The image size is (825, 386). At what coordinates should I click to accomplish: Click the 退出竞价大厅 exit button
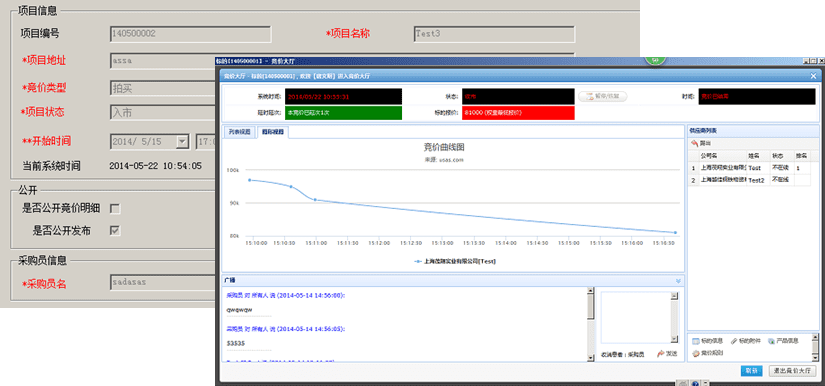792,370
